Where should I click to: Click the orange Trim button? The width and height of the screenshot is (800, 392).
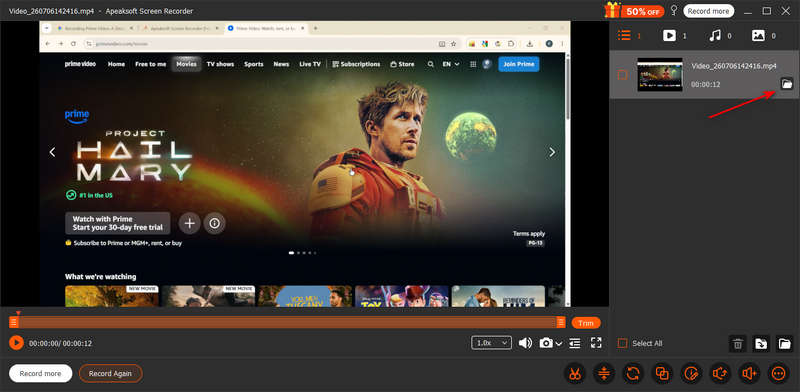point(586,323)
